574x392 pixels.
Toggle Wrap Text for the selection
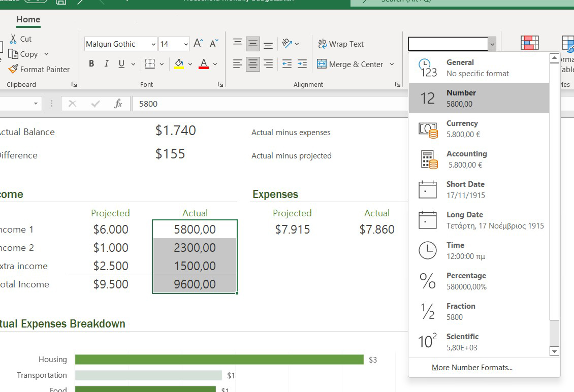coord(341,44)
